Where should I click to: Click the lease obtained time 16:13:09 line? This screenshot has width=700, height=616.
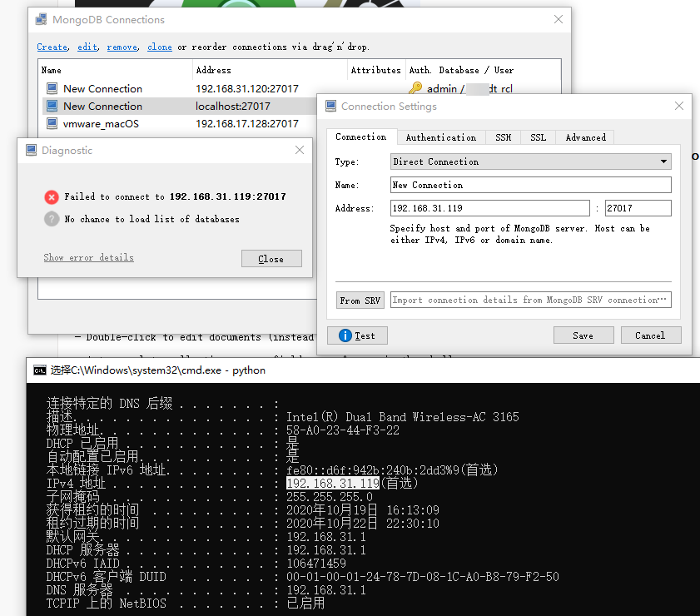(363, 509)
